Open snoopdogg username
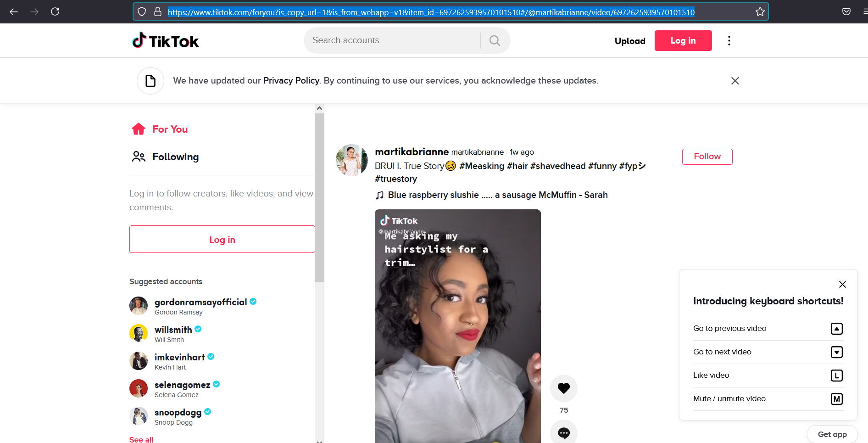Image resolution: width=868 pixels, height=443 pixels. tap(178, 412)
